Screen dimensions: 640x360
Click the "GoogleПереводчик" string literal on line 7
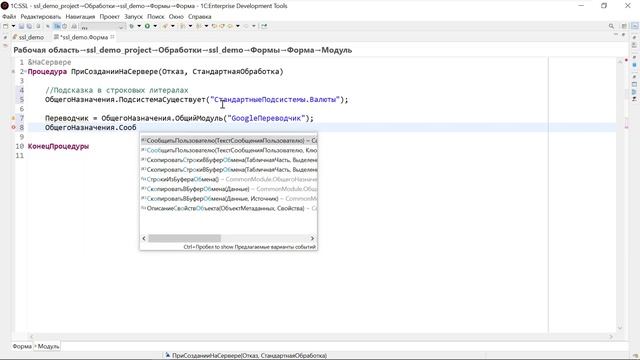267,118
